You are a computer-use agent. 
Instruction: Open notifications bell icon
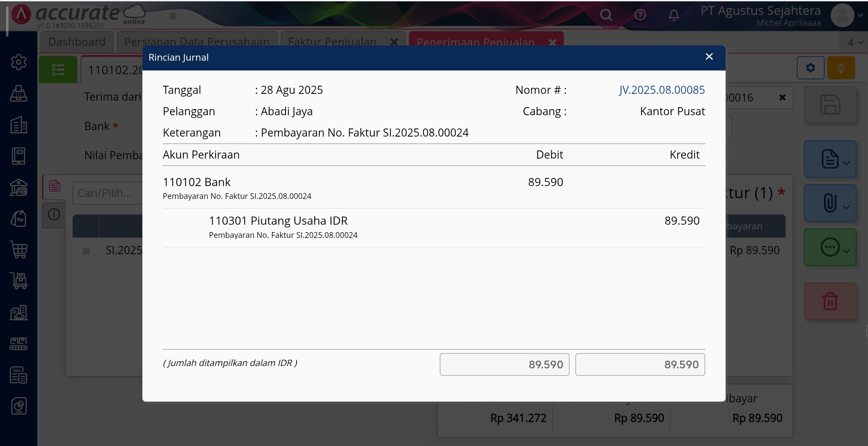click(x=674, y=15)
